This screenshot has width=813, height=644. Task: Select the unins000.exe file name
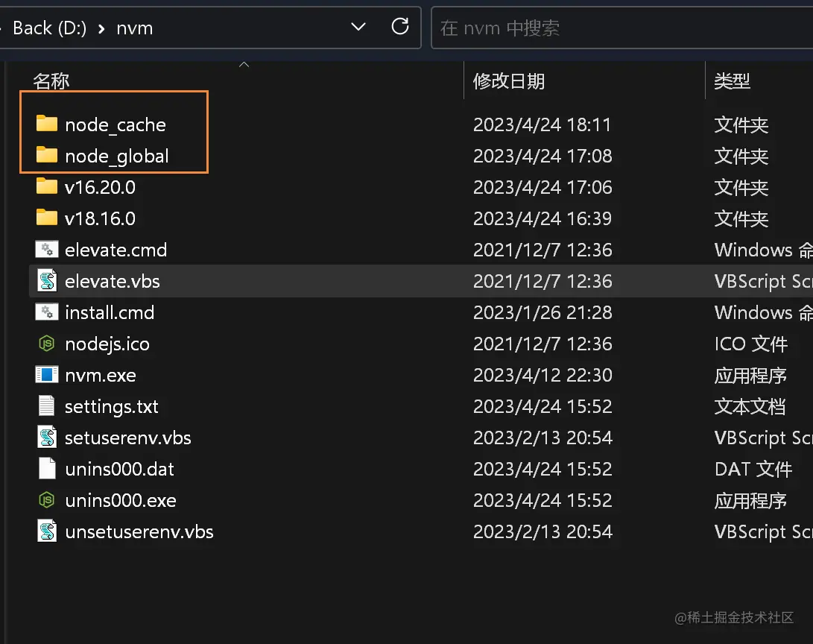point(120,500)
